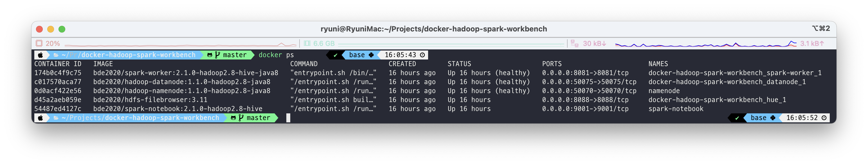The width and height of the screenshot is (868, 165).
Task: Click the window title path text
Action: [434, 29]
